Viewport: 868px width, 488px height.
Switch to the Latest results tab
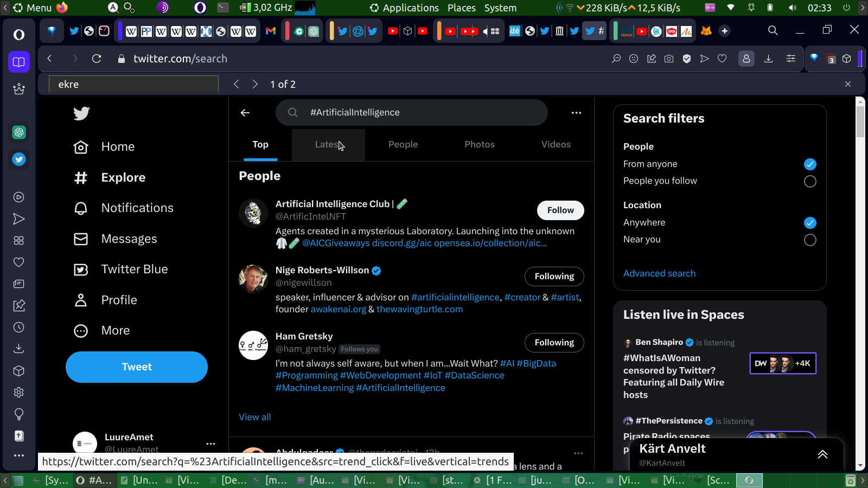(x=328, y=145)
